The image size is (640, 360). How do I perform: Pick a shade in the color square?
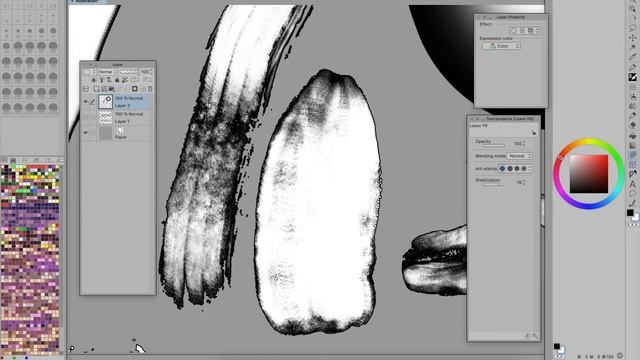point(589,174)
